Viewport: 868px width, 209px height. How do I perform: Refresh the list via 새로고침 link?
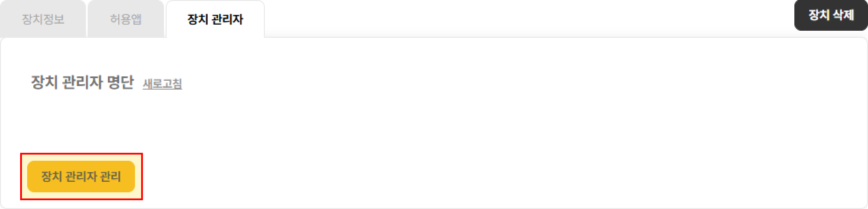click(162, 83)
